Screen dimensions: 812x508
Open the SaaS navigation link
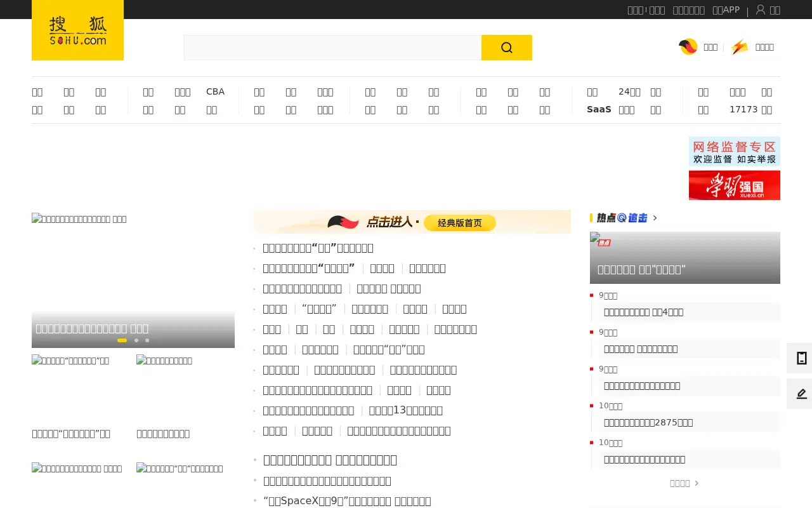coord(599,109)
